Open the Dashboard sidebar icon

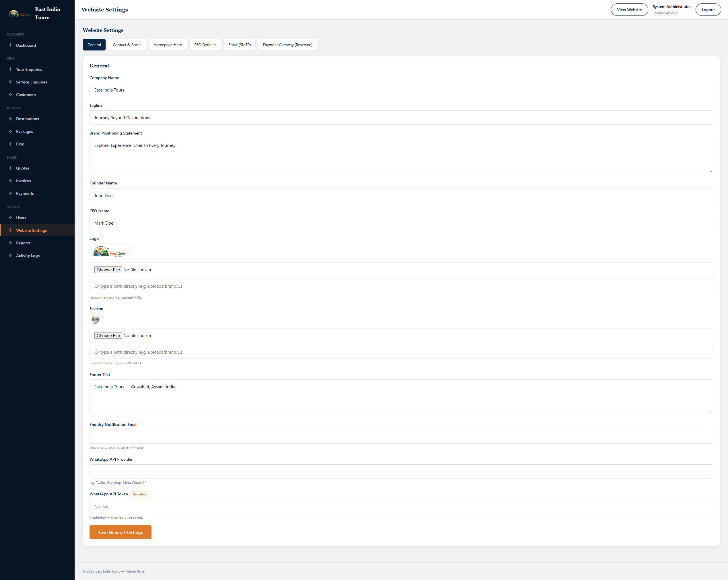click(x=10, y=45)
